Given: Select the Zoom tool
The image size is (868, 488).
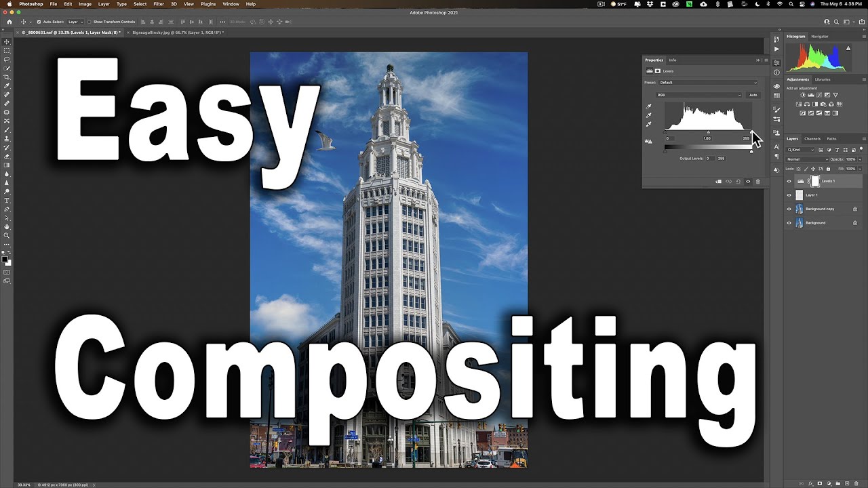Looking at the screenshot, I should coord(7,236).
